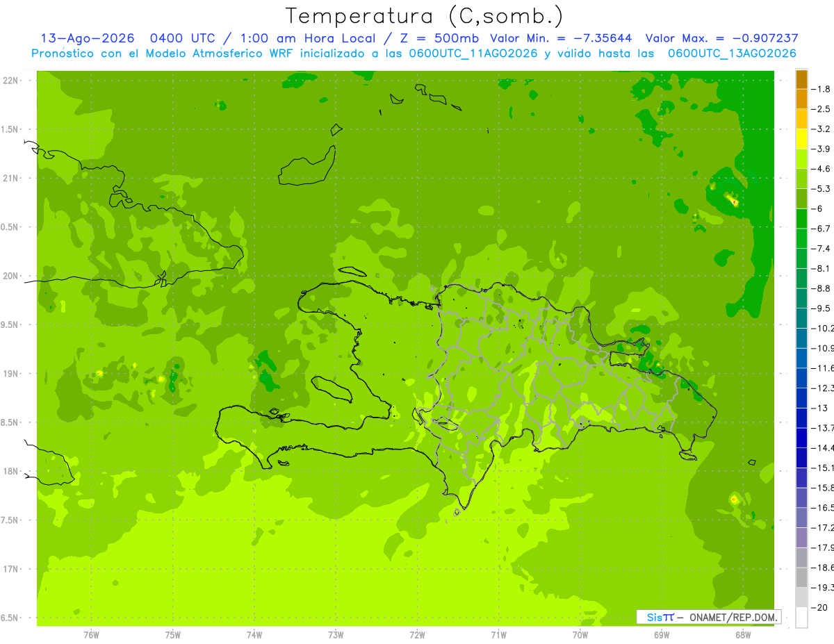Select the '-6.7' color scale value

pyautogui.click(x=822, y=229)
